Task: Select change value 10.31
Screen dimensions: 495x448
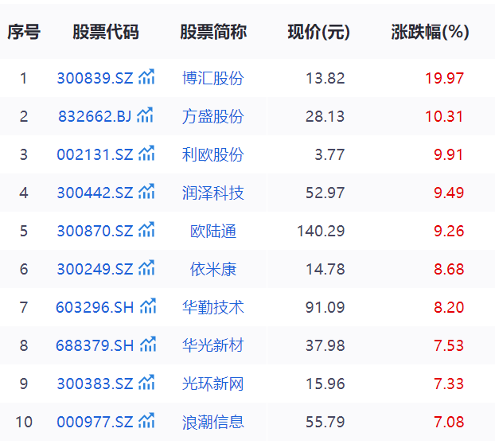Action: click(x=445, y=116)
